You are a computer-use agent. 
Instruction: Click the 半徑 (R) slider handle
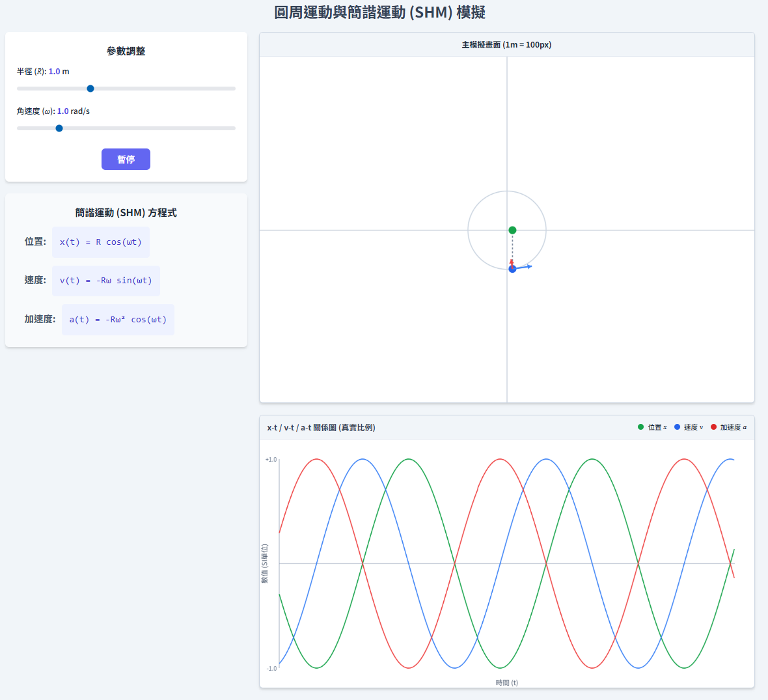(x=90, y=89)
